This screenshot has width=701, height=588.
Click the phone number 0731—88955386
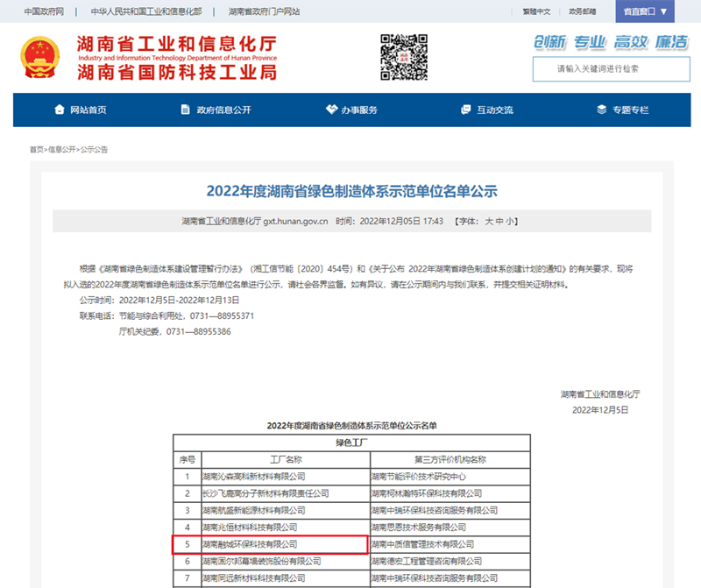click(199, 332)
